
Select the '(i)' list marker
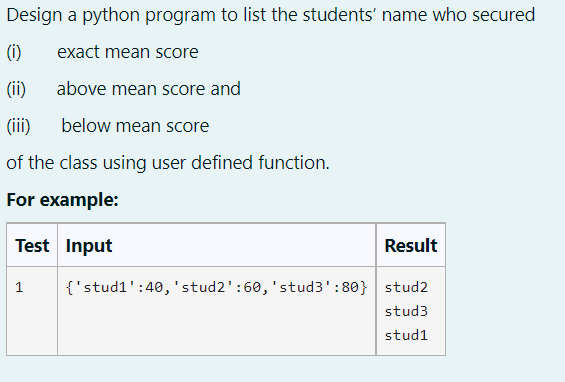coord(14,52)
